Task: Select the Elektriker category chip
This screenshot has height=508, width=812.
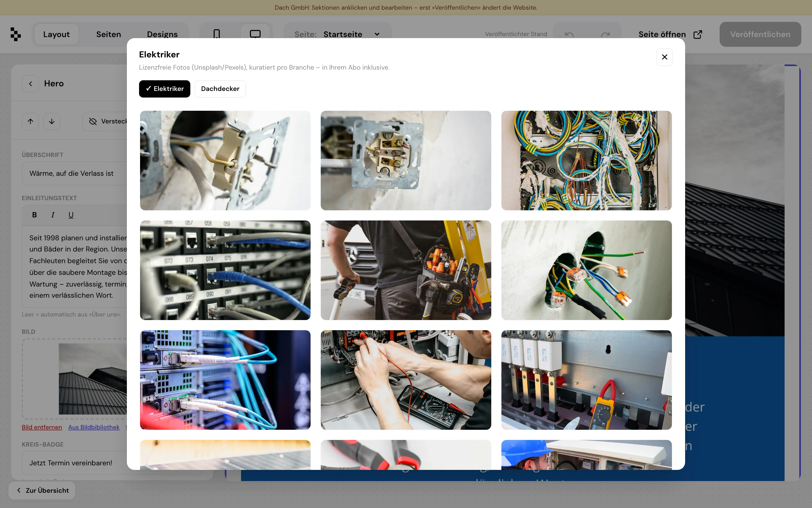Action: coord(164,89)
